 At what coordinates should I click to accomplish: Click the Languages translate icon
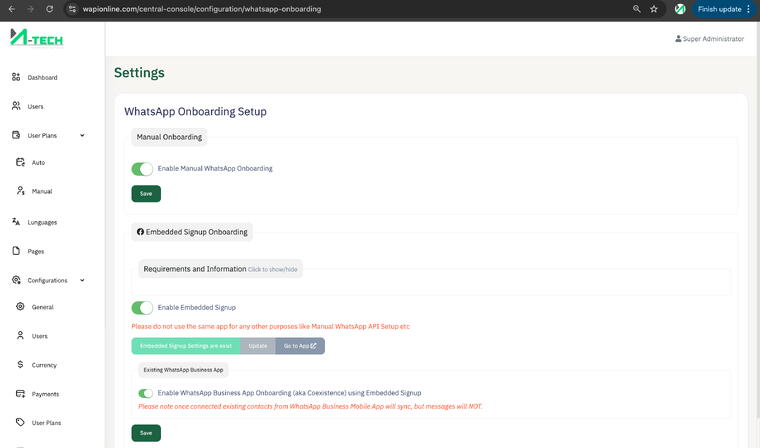tap(16, 222)
